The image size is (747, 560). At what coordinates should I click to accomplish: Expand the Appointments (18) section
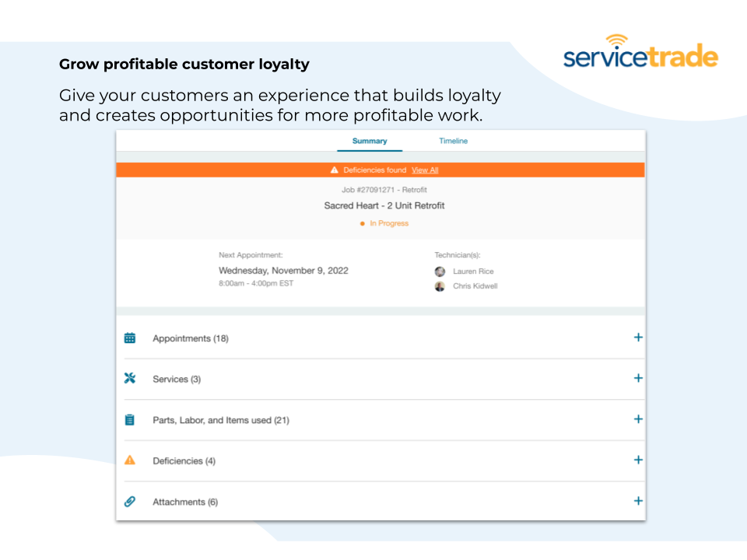click(x=638, y=338)
